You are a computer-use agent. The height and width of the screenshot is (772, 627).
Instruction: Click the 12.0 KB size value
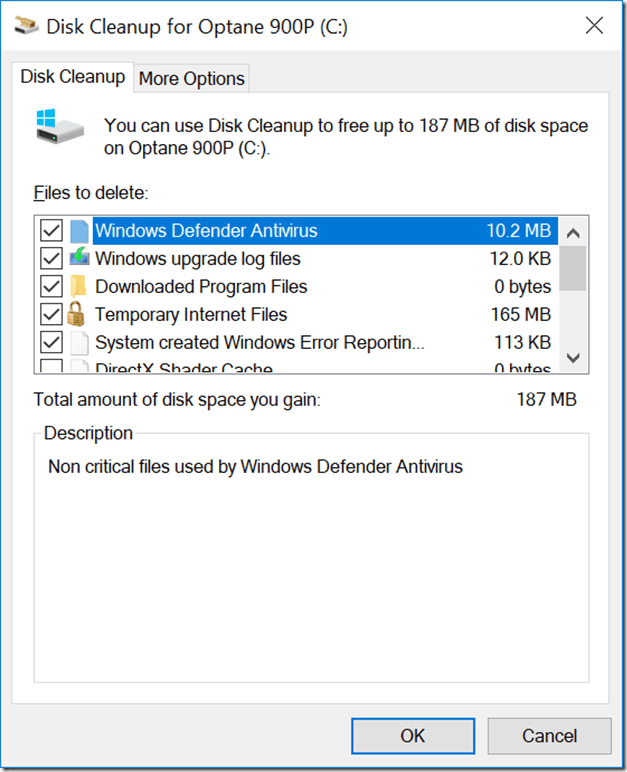[x=520, y=258]
